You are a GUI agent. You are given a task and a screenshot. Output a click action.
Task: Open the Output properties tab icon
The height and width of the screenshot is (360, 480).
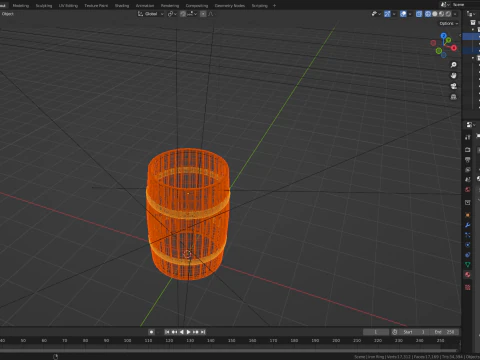468,160
